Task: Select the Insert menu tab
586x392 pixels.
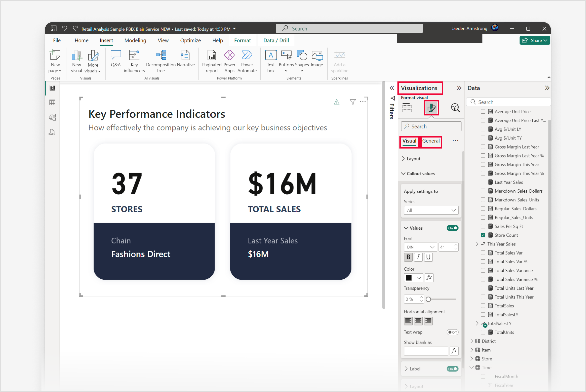Action: point(106,40)
